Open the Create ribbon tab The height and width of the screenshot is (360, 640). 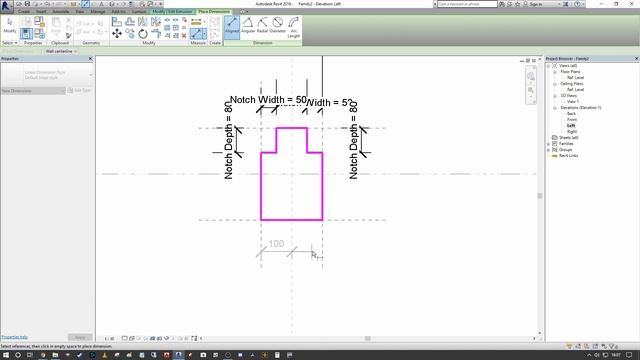click(24, 11)
